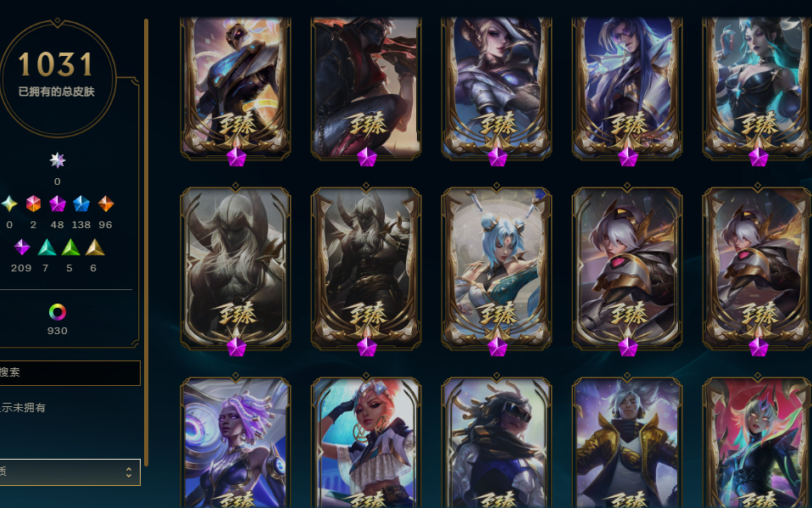Open the 品质 sort dropdown
The height and width of the screenshot is (508, 812).
[70, 472]
